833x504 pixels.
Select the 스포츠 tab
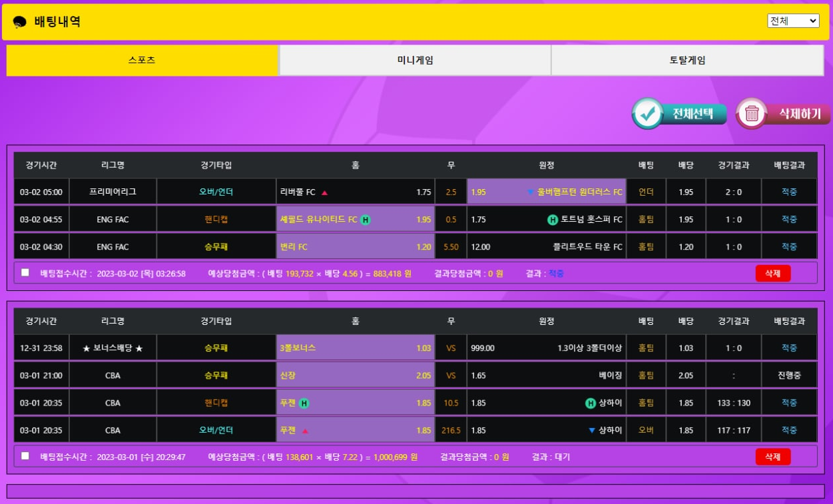(x=142, y=61)
